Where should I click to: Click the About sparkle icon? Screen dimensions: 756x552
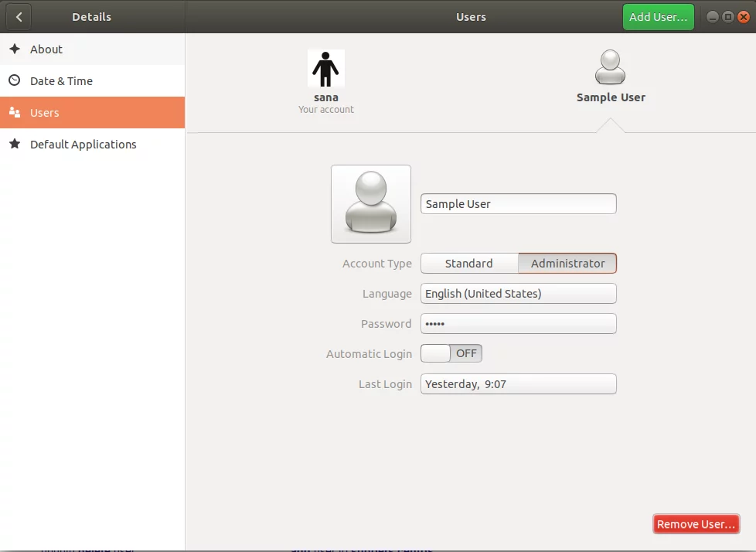[x=15, y=49]
